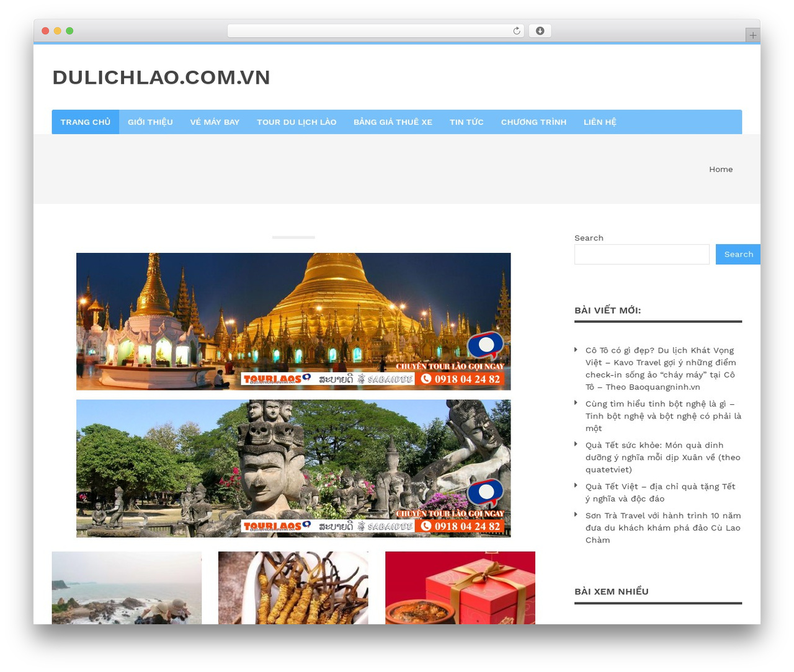This screenshot has height=672, width=794.
Task: Open Quà Tết Việt article link
Action: (x=660, y=493)
